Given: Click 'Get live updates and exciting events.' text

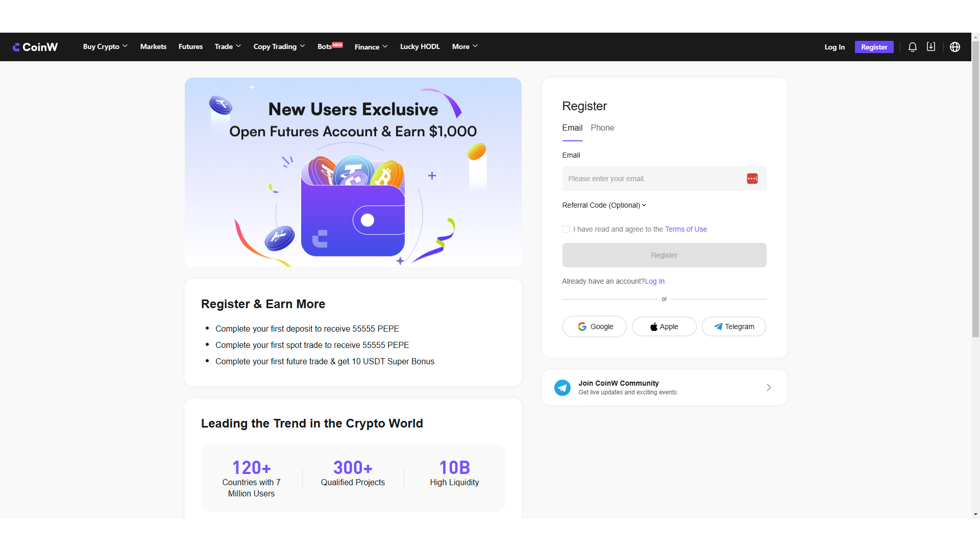Looking at the screenshot, I should tap(628, 392).
